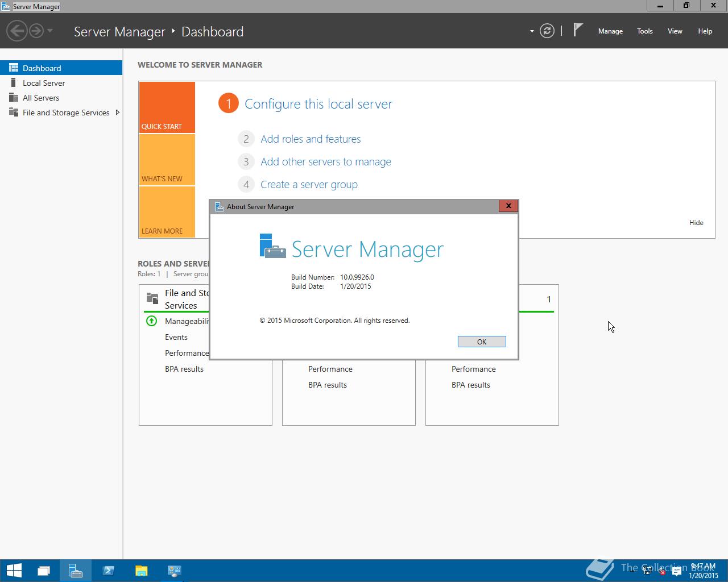Open File and Storage Services sidebar item

click(61, 113)
